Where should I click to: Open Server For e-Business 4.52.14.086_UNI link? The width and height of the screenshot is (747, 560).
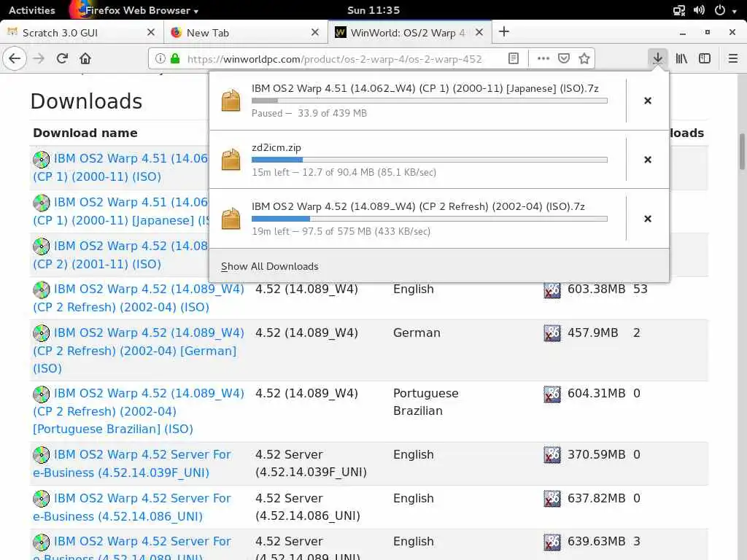(x=131, y=507)
